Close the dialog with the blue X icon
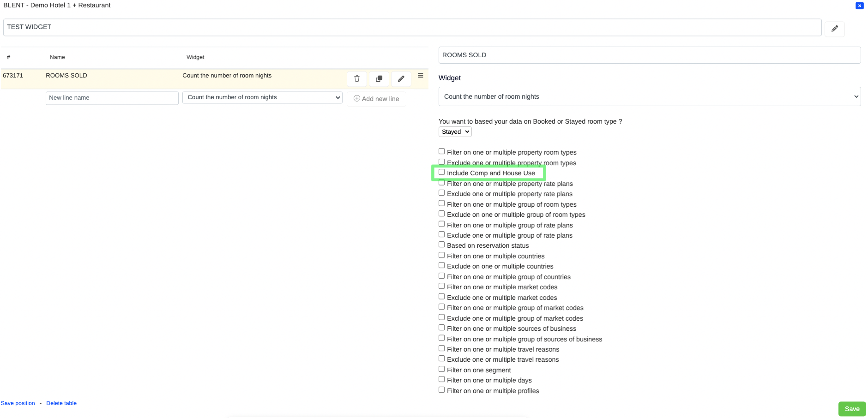 [x=859, y=6]
